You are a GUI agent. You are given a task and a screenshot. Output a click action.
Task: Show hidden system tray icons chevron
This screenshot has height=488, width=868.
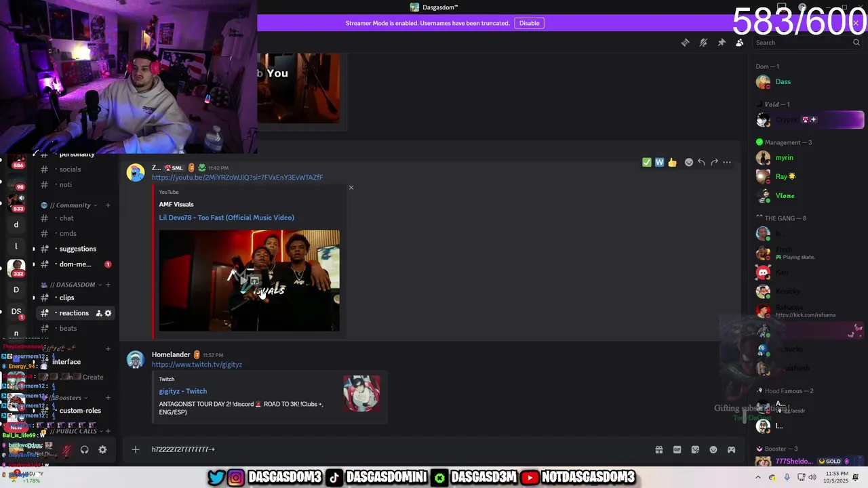pyautogui.click(x=758, y=477)
